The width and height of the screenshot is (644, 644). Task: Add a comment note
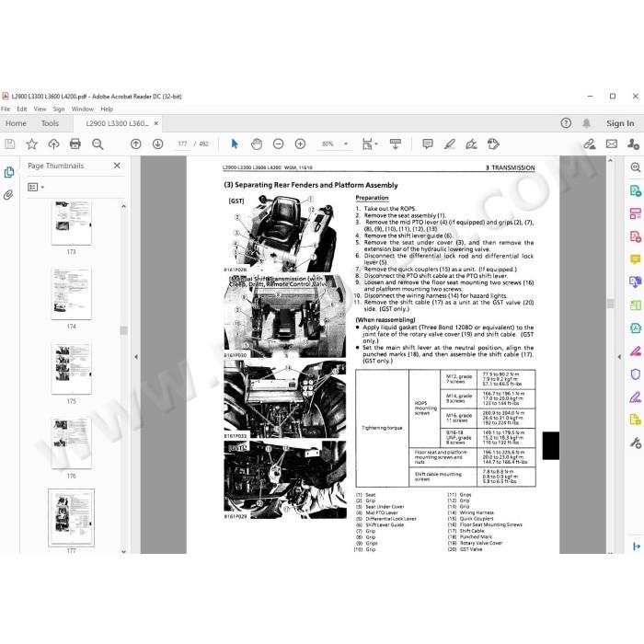(x=428, y=144)
